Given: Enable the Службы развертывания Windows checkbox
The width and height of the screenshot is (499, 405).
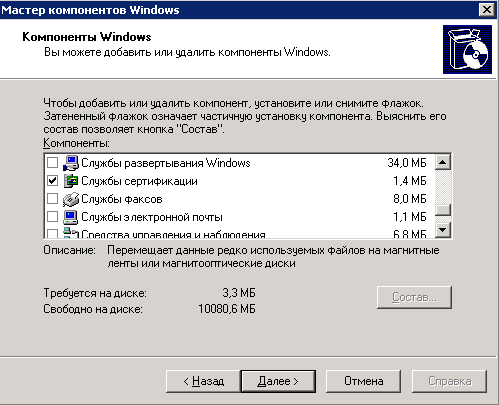Looking at the screenshot, I should pos(52,163).
